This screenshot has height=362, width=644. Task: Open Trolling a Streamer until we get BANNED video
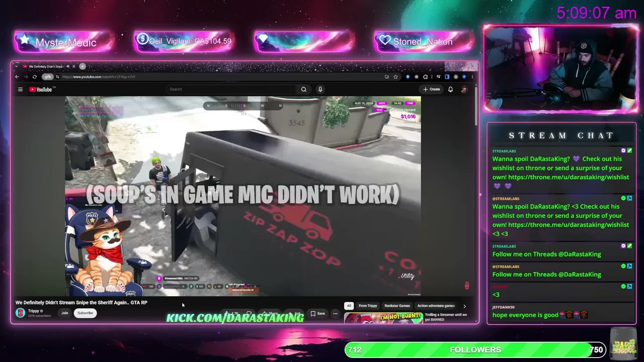pyautogui.click(x=446, y=317)
